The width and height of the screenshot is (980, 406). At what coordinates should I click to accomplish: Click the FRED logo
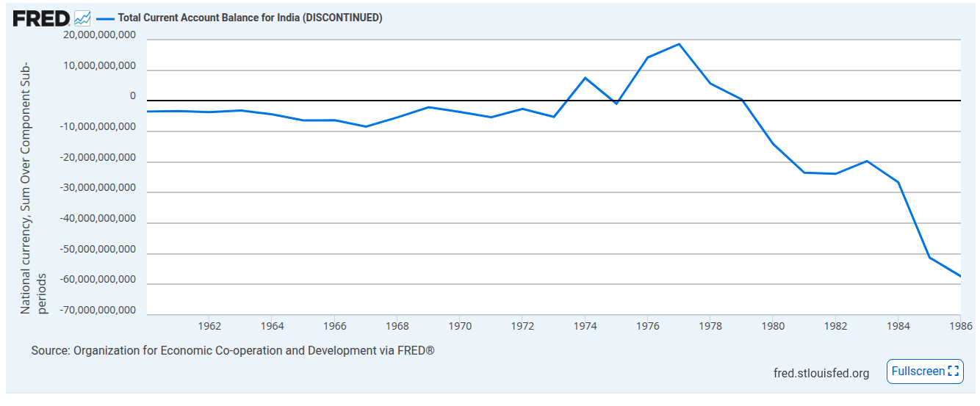coord(41,18)
